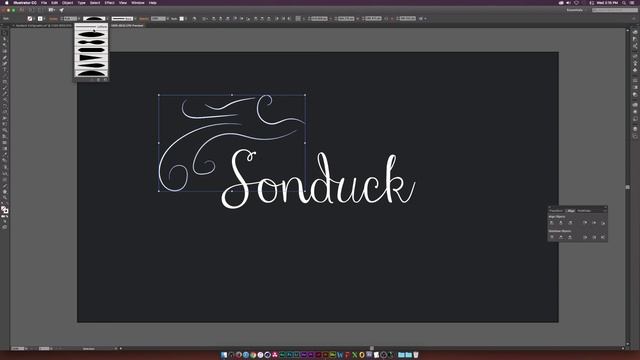Image resolution: width=640 pixels, height=360 pixels.
Task: Switch to the Transform tab
Action: tap(556, 211)
